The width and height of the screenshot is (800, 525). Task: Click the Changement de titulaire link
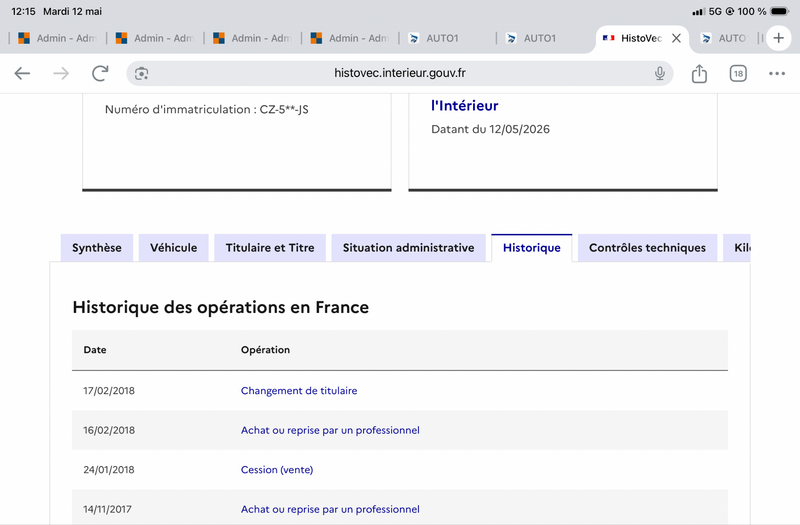tap(299, 391)
